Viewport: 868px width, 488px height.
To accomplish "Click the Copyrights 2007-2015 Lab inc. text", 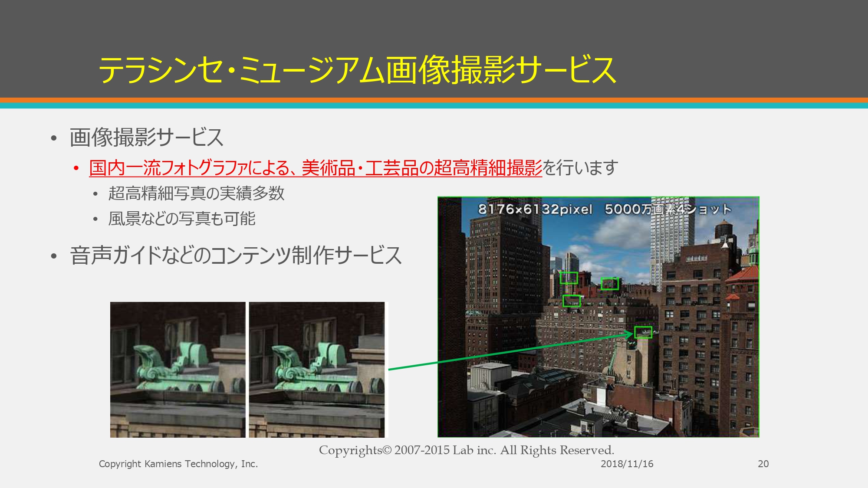I will (467, 450).
